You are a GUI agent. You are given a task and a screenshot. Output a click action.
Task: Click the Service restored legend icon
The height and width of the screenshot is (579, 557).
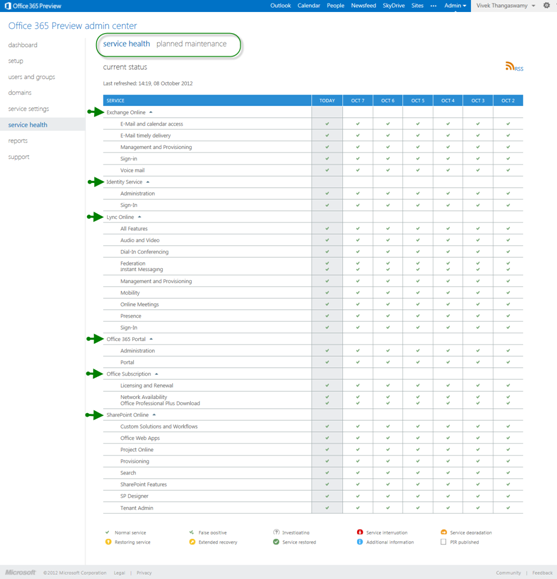[276, 542]
